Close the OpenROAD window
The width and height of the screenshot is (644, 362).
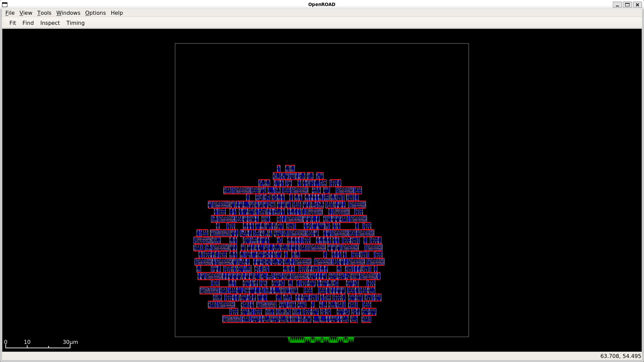(637, 4)
